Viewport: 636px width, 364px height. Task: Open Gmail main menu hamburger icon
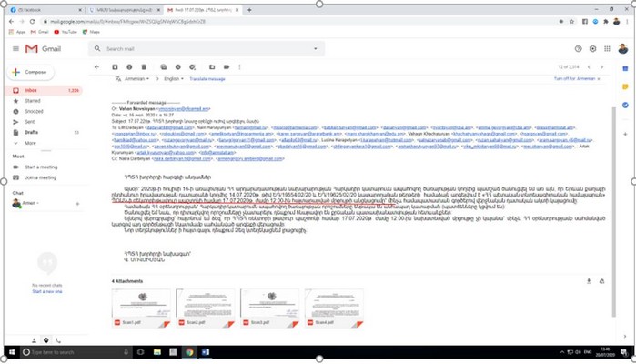15,49
